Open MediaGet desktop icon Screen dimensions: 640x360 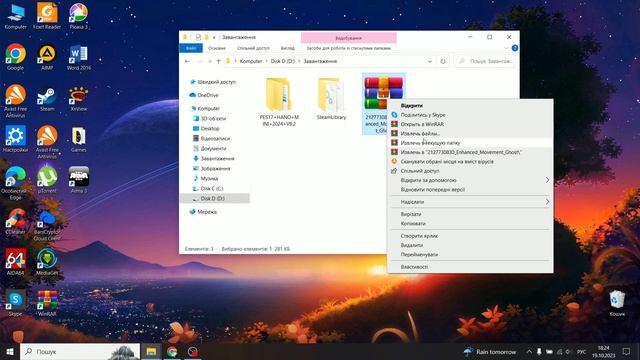click(47, 262)
